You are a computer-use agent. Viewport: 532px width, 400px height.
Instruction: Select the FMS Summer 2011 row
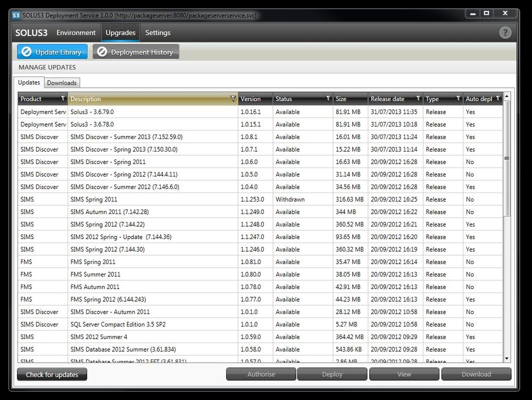(260, 274)
